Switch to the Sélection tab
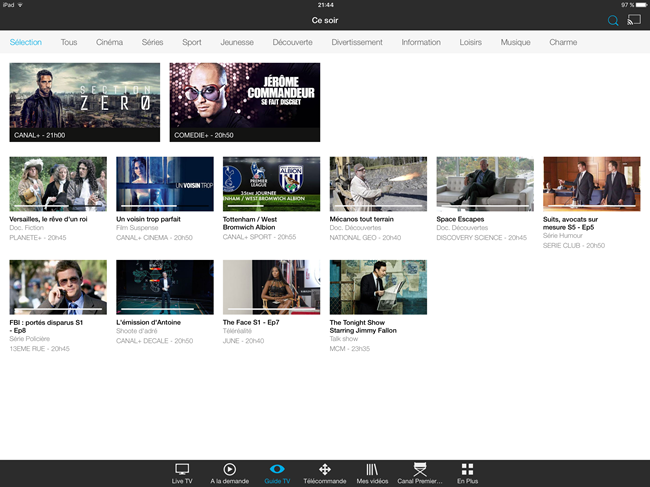This screenshot has width=650, height=487. pyautogui.click(x=26, y=42)
